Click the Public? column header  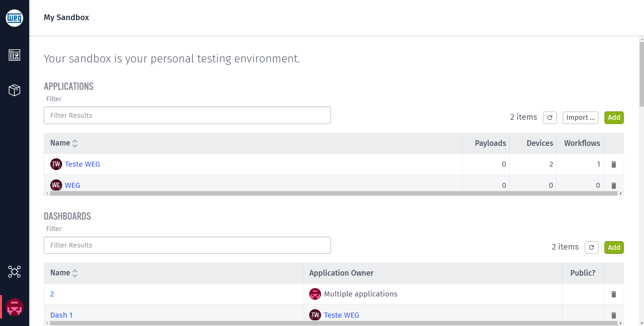click(583, 273)
